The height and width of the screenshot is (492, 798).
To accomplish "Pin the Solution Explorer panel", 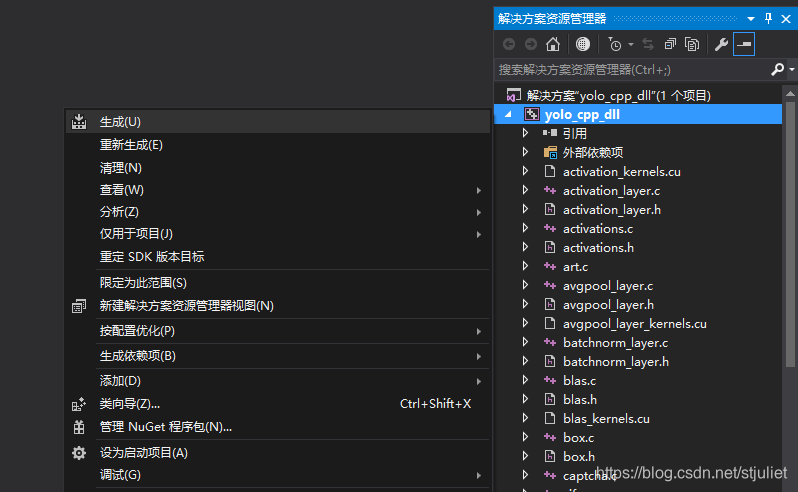I will 768,19.
